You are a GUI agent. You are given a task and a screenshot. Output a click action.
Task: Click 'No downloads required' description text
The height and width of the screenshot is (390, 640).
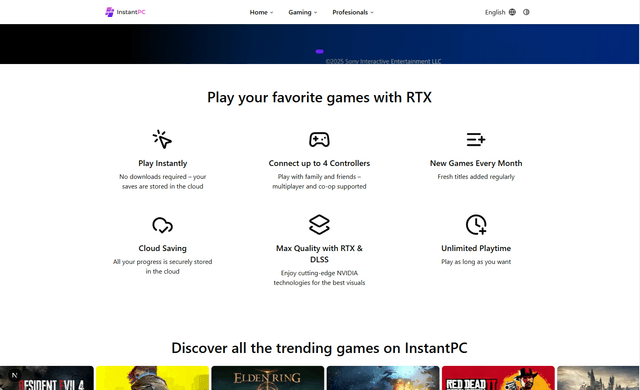point(162,182)
